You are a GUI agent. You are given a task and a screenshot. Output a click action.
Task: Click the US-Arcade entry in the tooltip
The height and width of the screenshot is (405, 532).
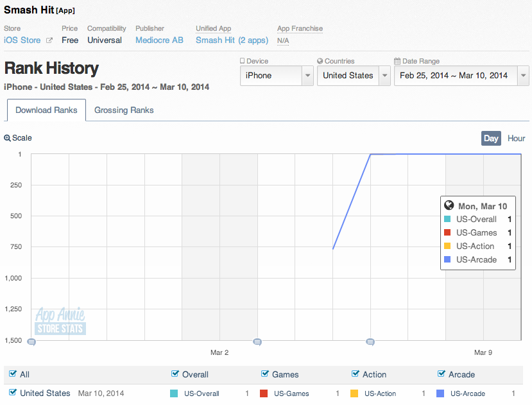(476, 260)
